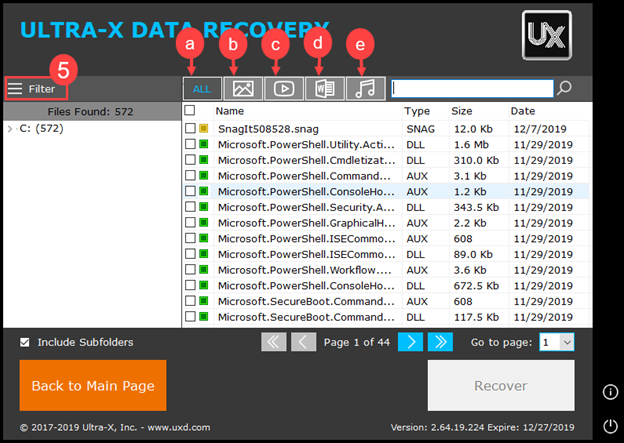The height and width of the screenshot is (443, 624).
Task: Click into the search text field
Action: tap(471, 88)
